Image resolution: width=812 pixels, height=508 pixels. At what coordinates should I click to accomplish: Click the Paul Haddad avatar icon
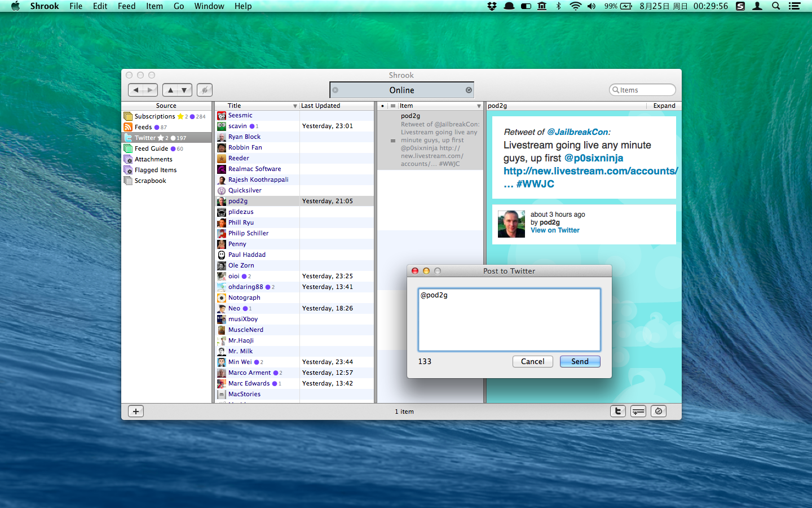[x=222, y=255]
